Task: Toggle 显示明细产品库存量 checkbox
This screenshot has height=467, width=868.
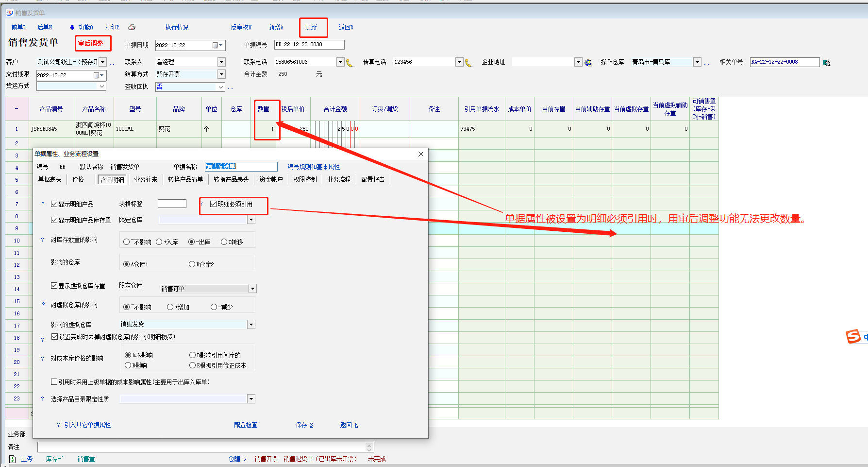Action: coord(54,220)
